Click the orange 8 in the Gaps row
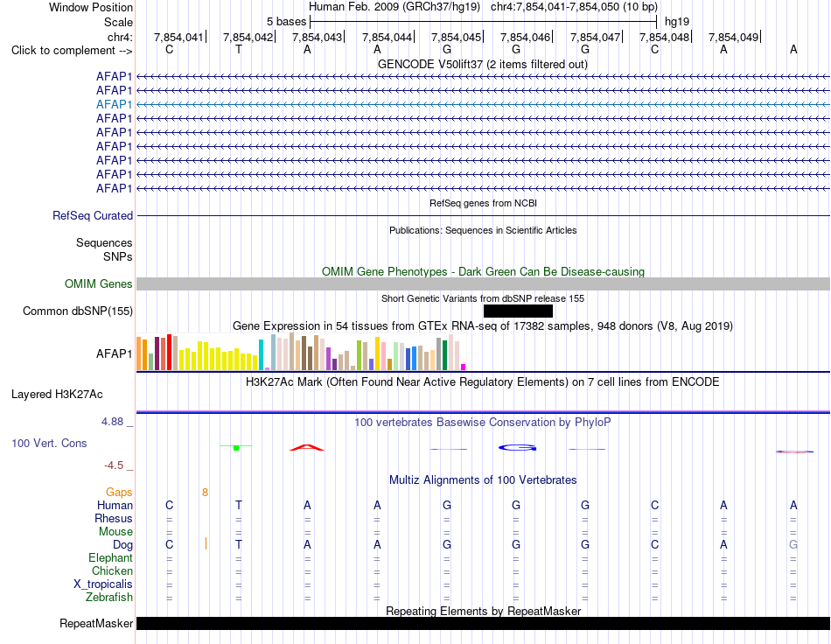 pyautogui.click(x=205, y=493)
